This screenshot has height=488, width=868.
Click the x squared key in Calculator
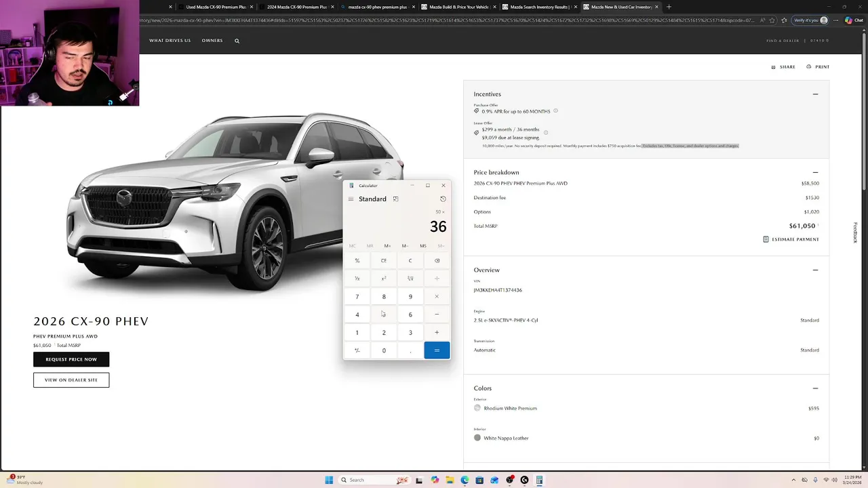384,279
